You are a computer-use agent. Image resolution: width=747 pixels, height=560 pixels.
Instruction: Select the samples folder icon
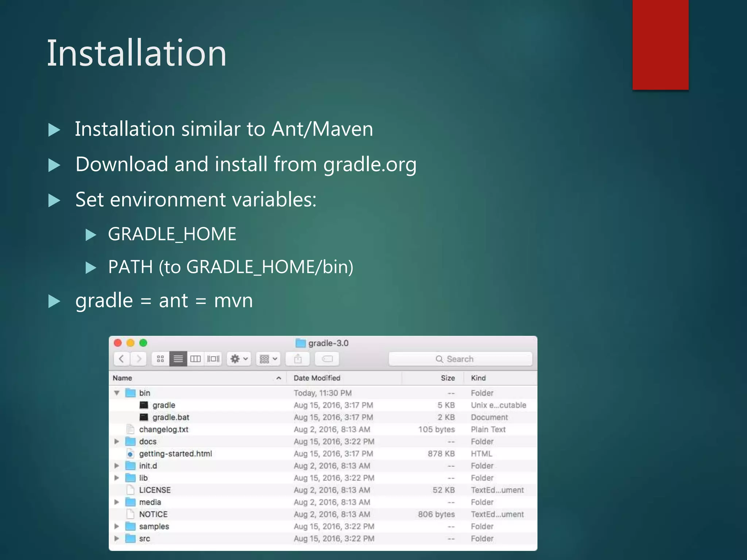[131, 526]
